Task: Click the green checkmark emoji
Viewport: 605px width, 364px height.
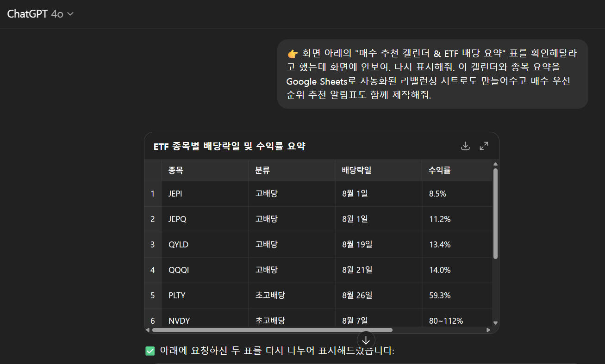Action: coord(150,351)
